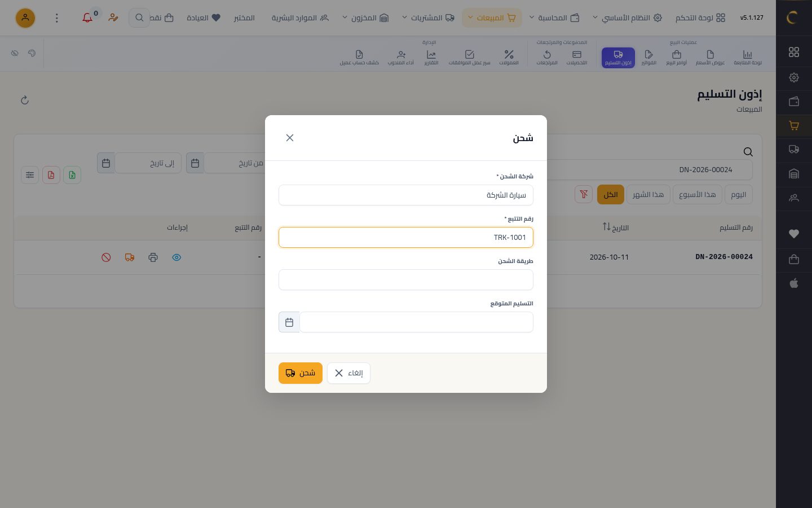Open the notifications bell
Screen dimensions: 812x508
pyautogui.click(x=87, y=18)
